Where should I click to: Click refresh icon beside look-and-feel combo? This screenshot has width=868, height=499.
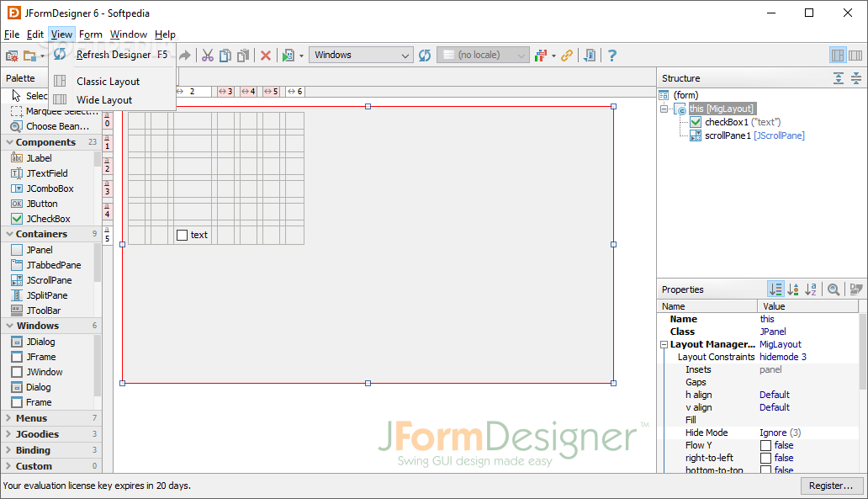click(425, 56)
